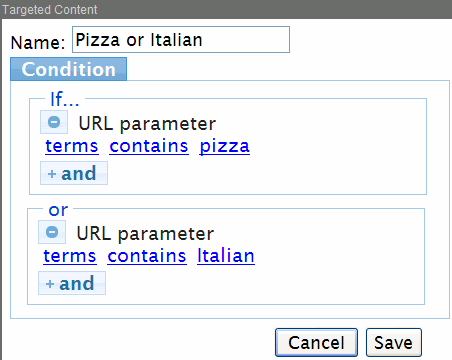
Task: Select the 'URL parameter' label in the If group
Action: pos(147,124)
